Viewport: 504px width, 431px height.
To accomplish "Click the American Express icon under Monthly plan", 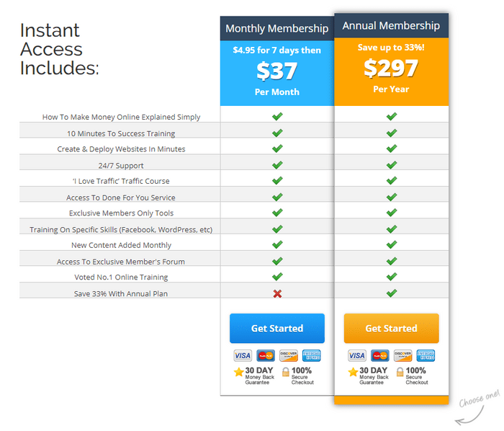I will tap(312, 355).
